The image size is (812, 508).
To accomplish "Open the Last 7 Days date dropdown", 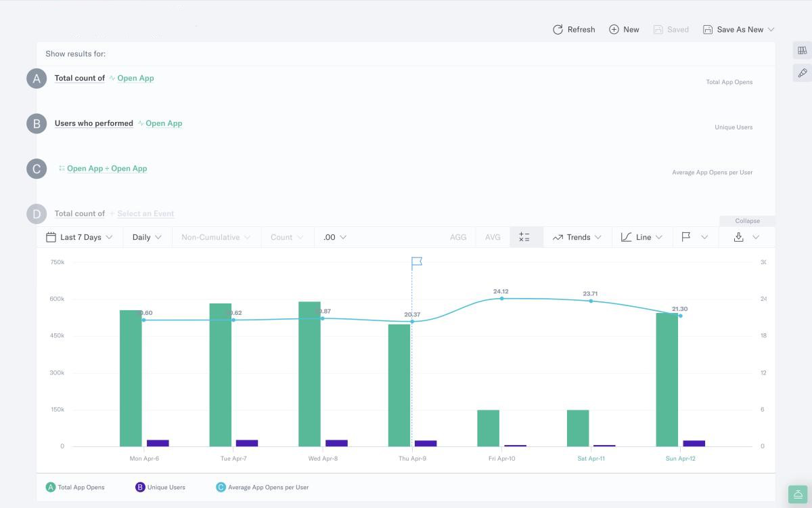I will tap(79, 237).
